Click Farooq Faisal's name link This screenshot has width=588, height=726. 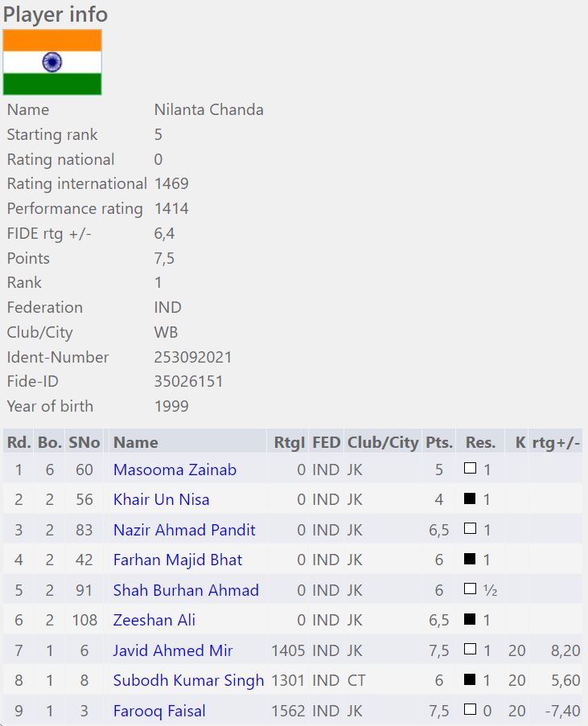[x=159, y=711]
